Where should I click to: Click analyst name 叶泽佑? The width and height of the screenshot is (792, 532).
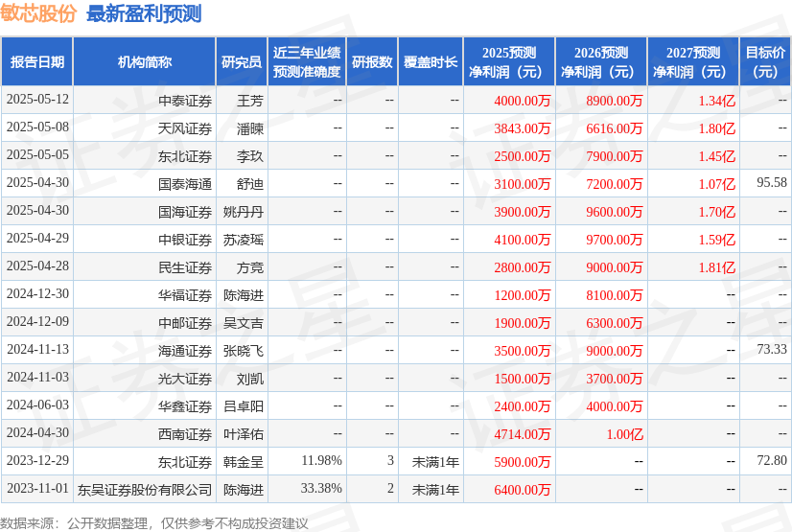(244, 434)
